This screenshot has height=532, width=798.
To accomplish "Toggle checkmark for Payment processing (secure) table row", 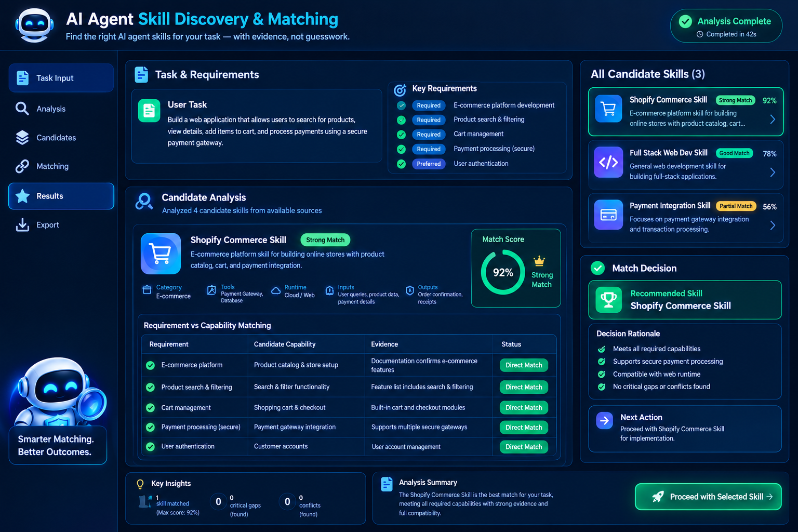I will point(150,428).
